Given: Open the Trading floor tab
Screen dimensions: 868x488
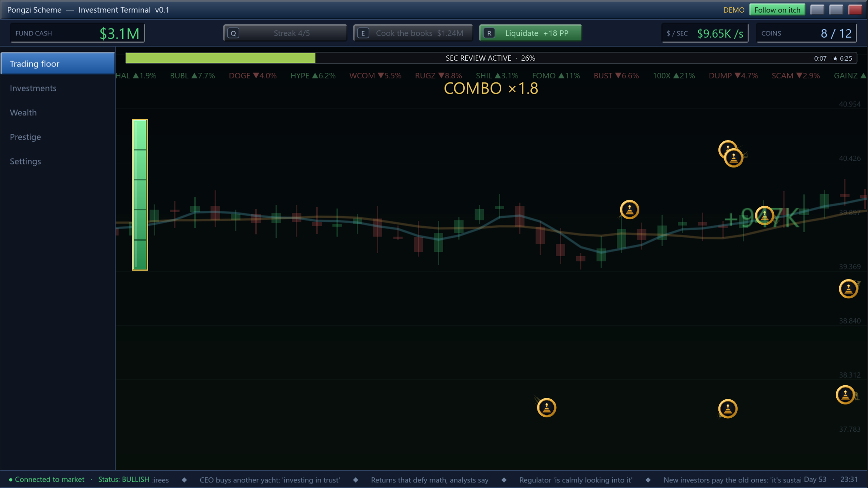Looking at the screenshot, I should point(58,64).
